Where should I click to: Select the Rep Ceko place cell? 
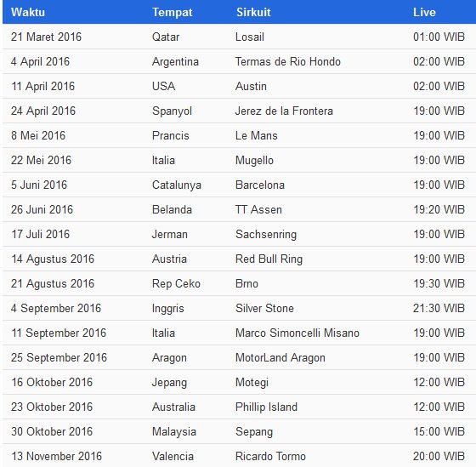[176, 283]
